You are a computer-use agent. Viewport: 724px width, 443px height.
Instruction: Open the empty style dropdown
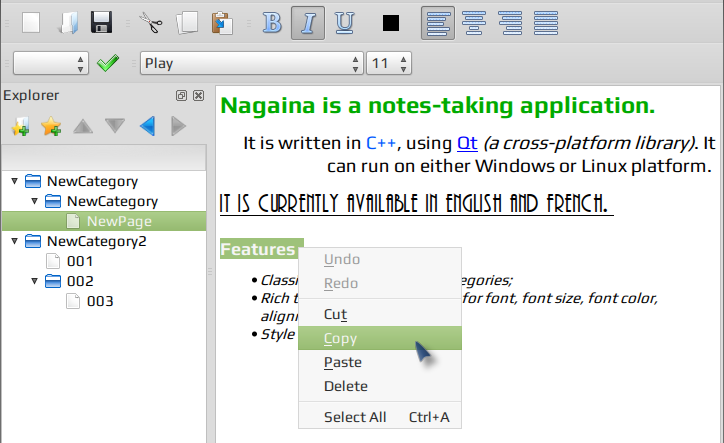point(51,63)
